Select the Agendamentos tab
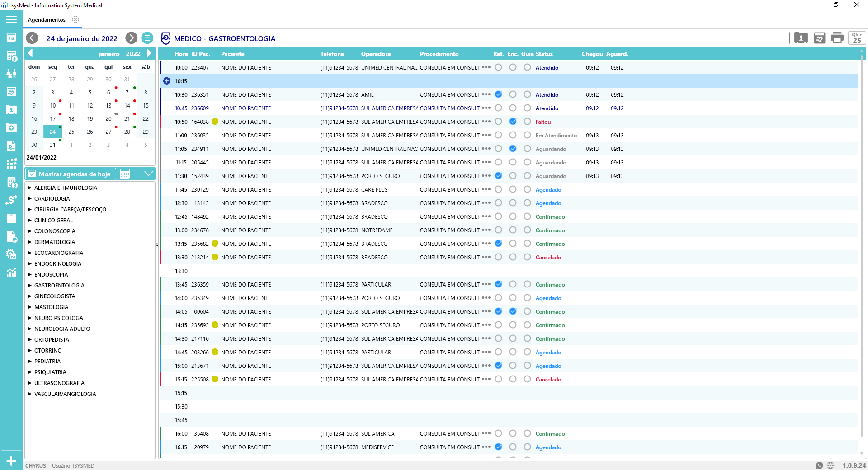 [47, 20]
